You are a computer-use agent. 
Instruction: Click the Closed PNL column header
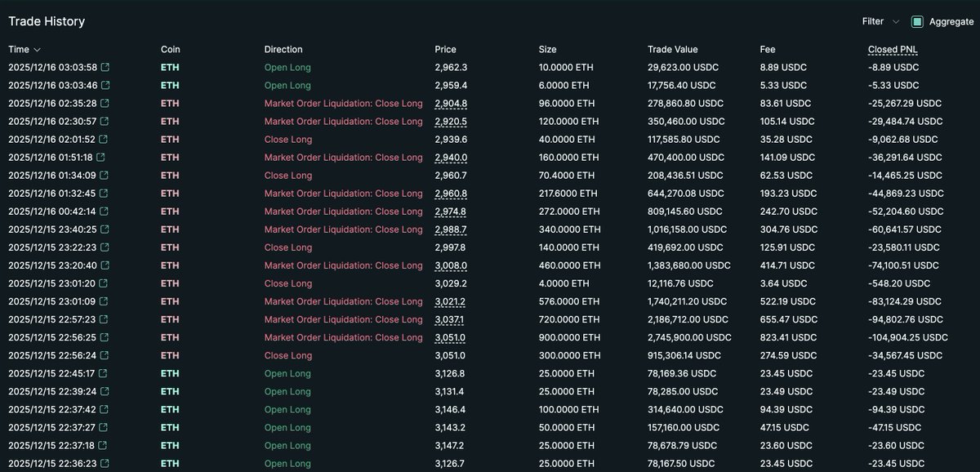pyautogui.click(x=892, y=49)
